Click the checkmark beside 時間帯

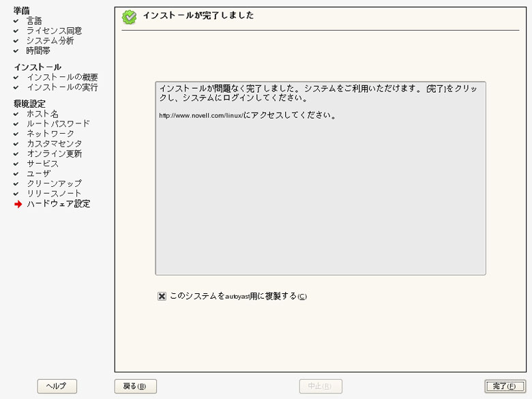[x=16, y=51]
